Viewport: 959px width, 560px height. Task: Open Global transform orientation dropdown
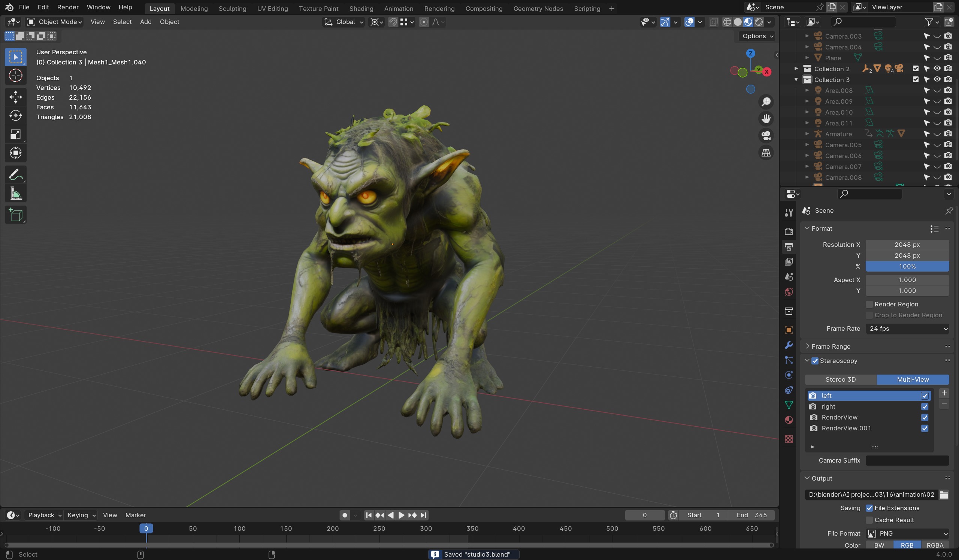[x=344, y=22]
